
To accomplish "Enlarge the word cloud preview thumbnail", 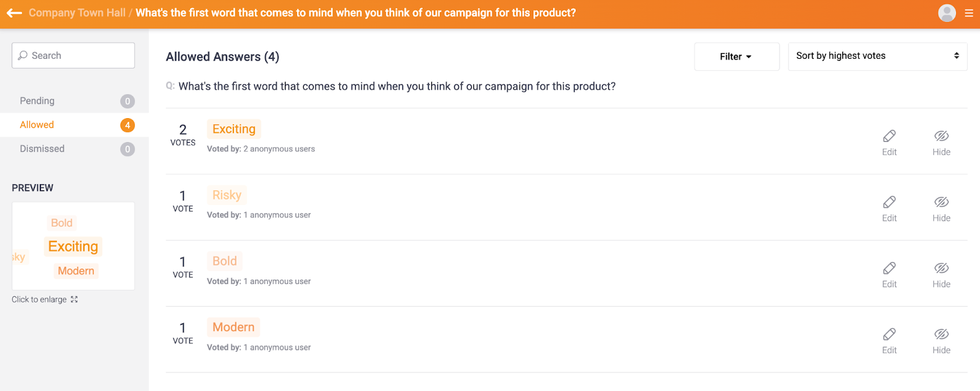I will 73,246.
